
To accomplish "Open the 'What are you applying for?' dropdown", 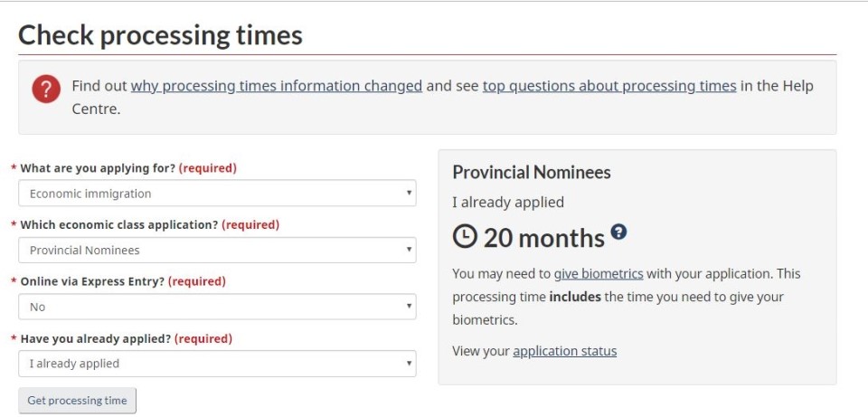I will click(217, 194).
